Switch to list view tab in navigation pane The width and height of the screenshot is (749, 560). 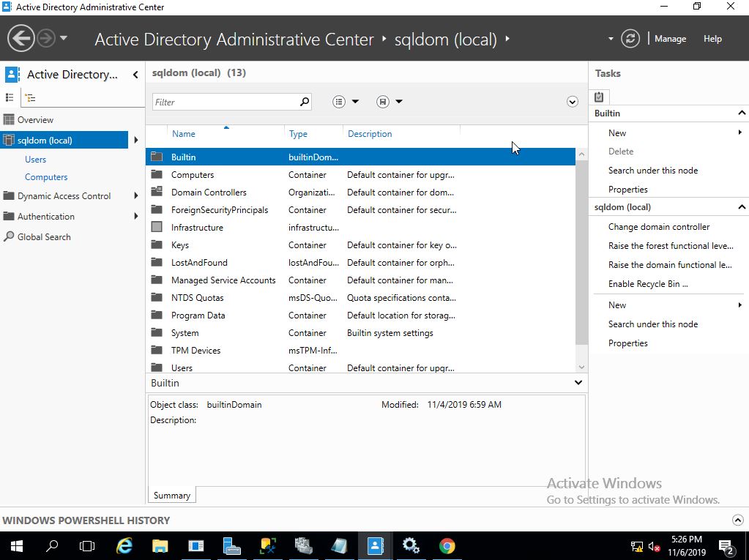10,97
